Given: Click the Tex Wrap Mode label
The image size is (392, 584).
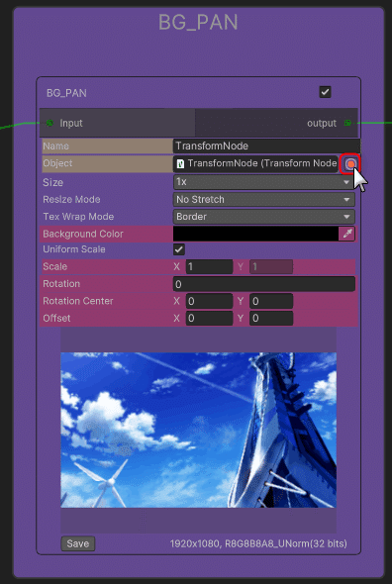Looking at the screenshot, I should pos(78,217).
